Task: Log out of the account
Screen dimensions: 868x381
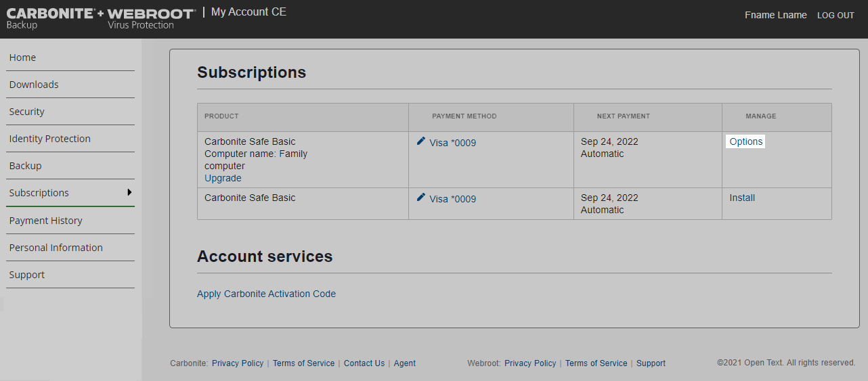Action: [x=836, y=16]
